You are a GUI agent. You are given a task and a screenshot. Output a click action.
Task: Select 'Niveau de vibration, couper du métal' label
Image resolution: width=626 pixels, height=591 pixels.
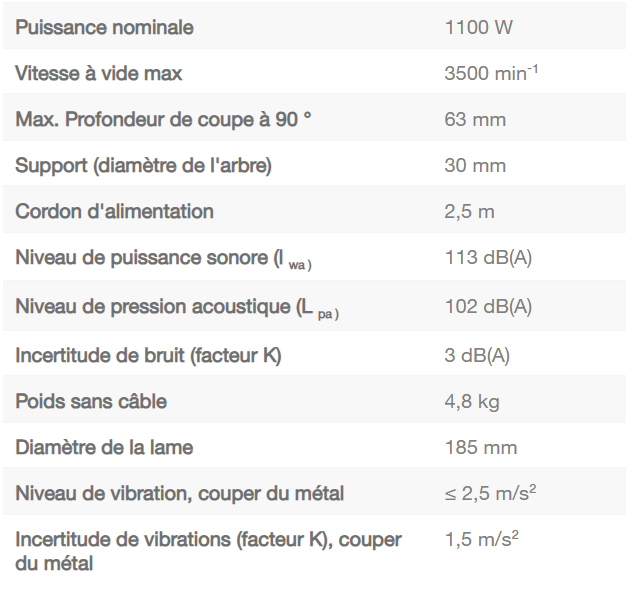click(179, 493)
